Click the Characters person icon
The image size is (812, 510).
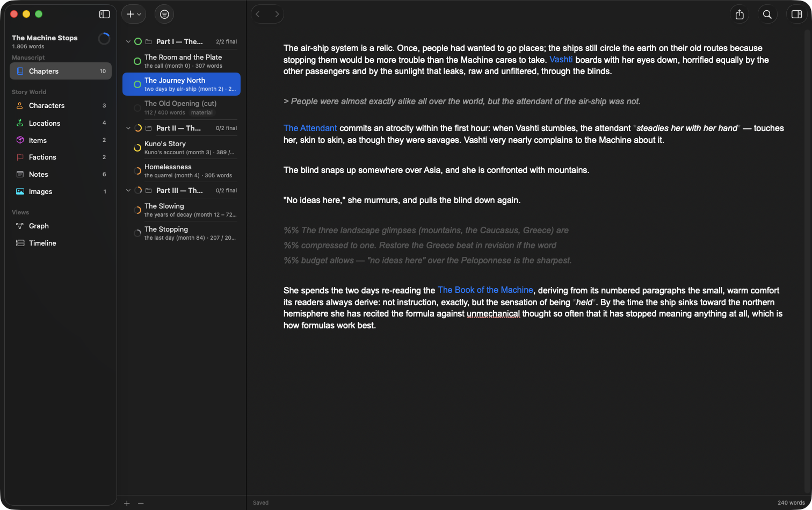(x=20, y=106)
